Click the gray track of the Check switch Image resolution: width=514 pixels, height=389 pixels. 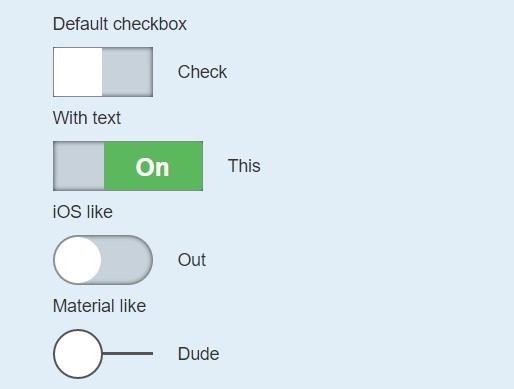pyautogui.click(x=128, y=72)
